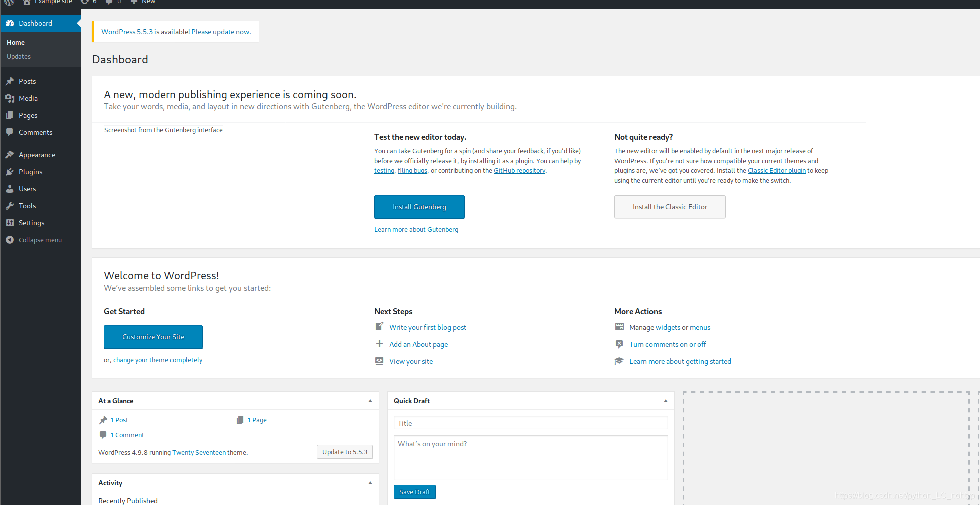Click Update to 5.5.3 button
The width and height of the screenshot is (980, 505).
click(x=345, y=452)
